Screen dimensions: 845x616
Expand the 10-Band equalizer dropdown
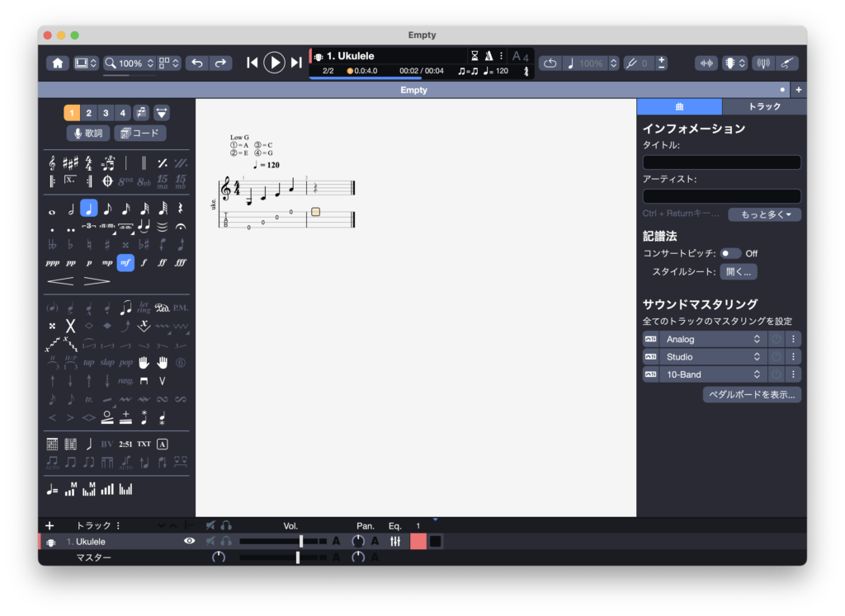712,374
